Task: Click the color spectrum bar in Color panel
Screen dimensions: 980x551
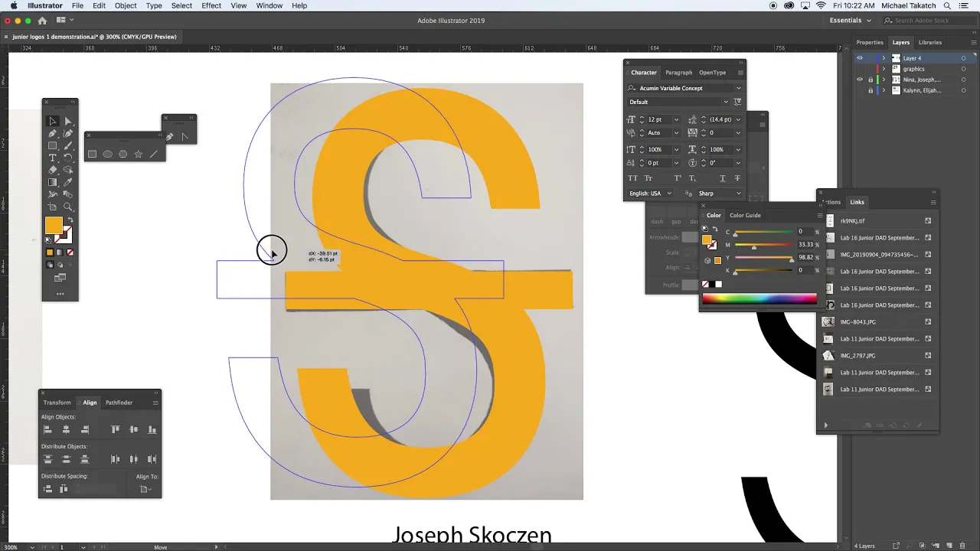Action: [x=759, y=299]
